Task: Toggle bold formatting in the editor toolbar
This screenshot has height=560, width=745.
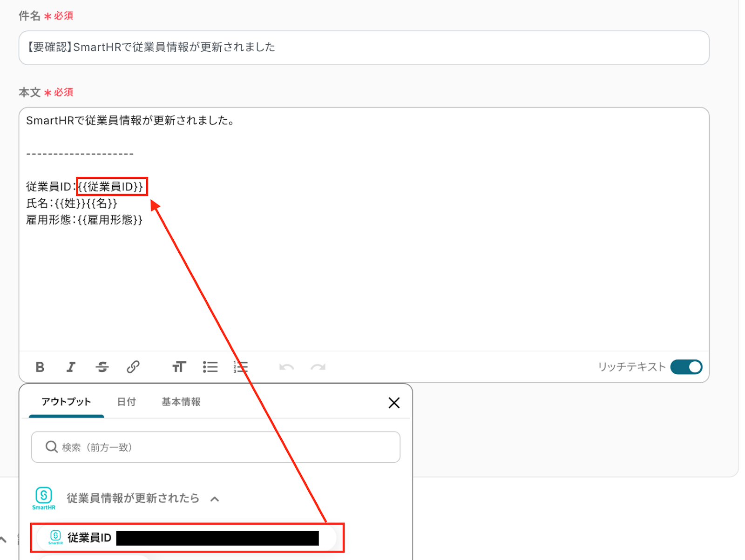Action: (40, 367)
